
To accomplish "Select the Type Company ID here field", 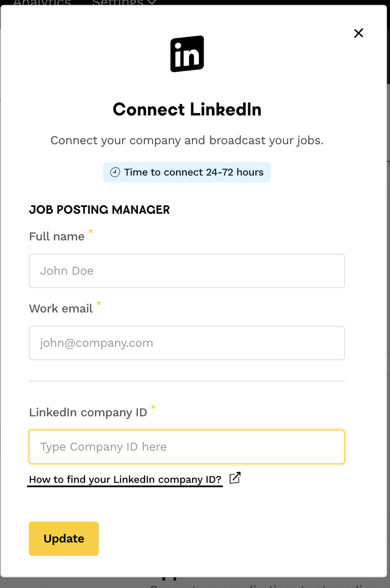I will [x=187, y=447].
